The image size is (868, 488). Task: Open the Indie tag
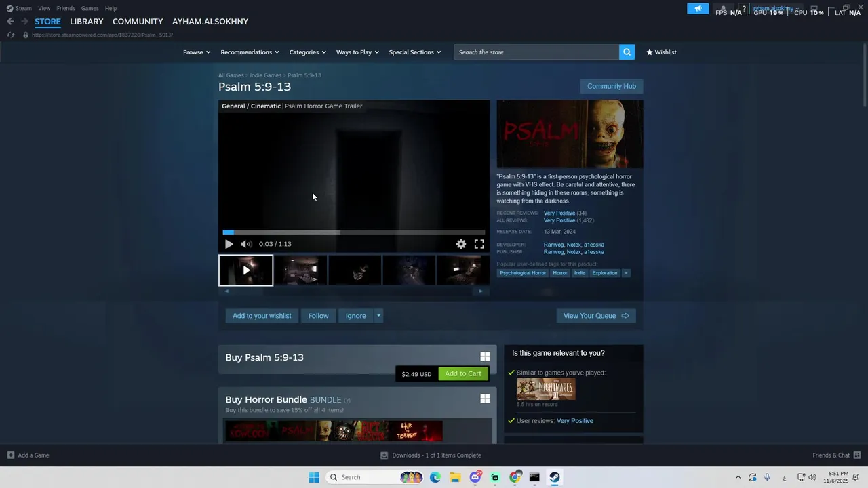(x=580, y=273)
